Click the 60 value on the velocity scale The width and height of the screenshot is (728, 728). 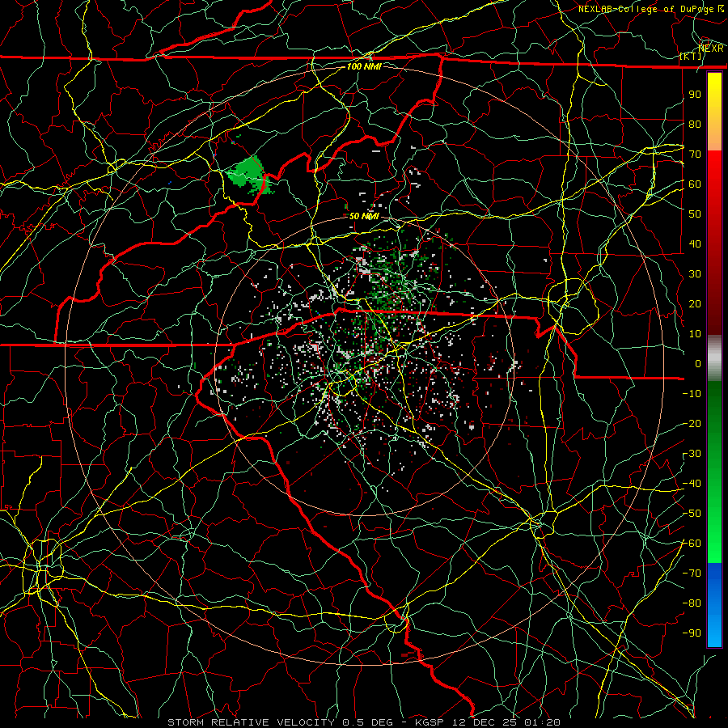[x=695, y=184]
